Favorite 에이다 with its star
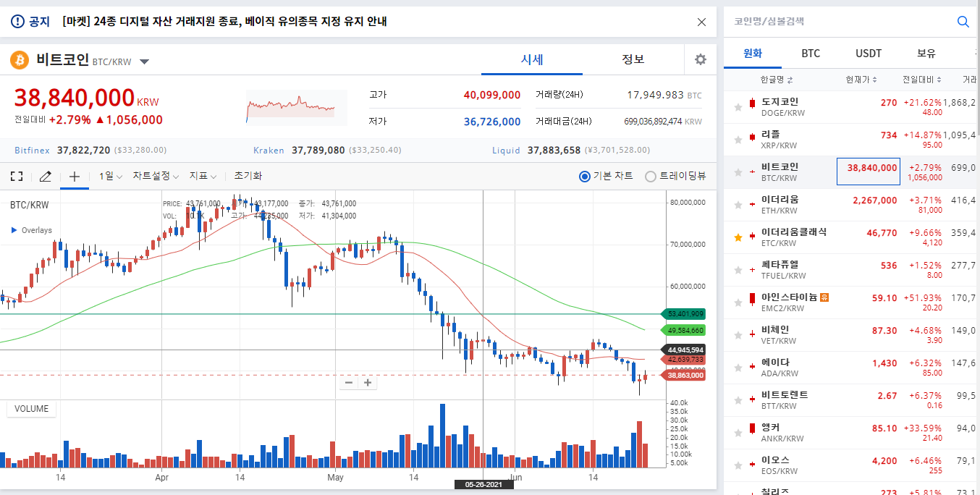 (x=738, y=368)
